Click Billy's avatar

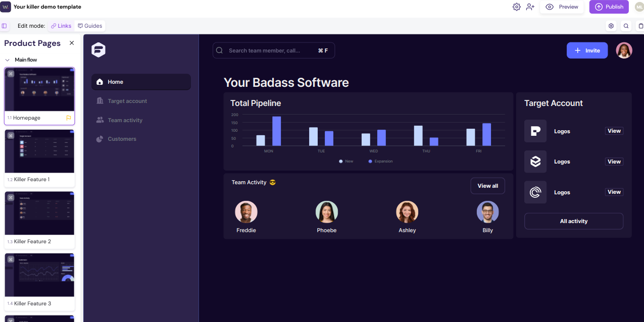487,212
